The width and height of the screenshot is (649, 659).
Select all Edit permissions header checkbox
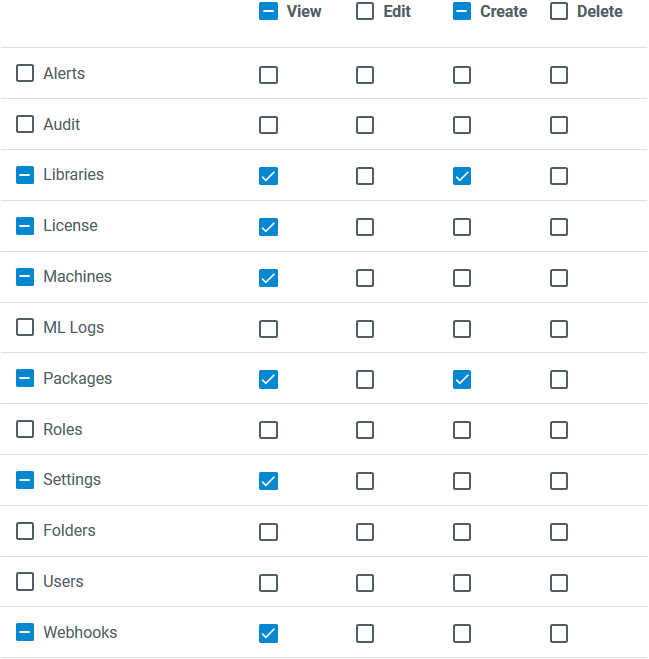365,12
